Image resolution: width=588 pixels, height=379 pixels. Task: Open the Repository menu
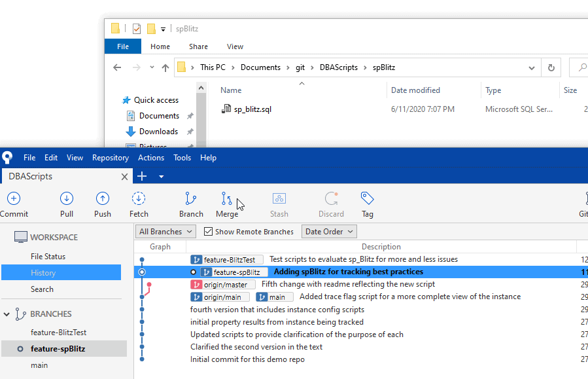point(111,158)
